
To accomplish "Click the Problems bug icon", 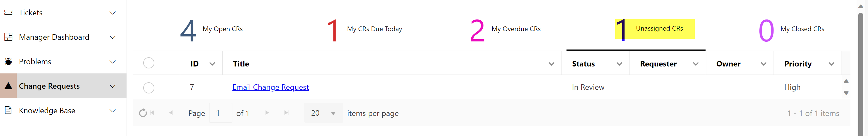I will 8,62.
